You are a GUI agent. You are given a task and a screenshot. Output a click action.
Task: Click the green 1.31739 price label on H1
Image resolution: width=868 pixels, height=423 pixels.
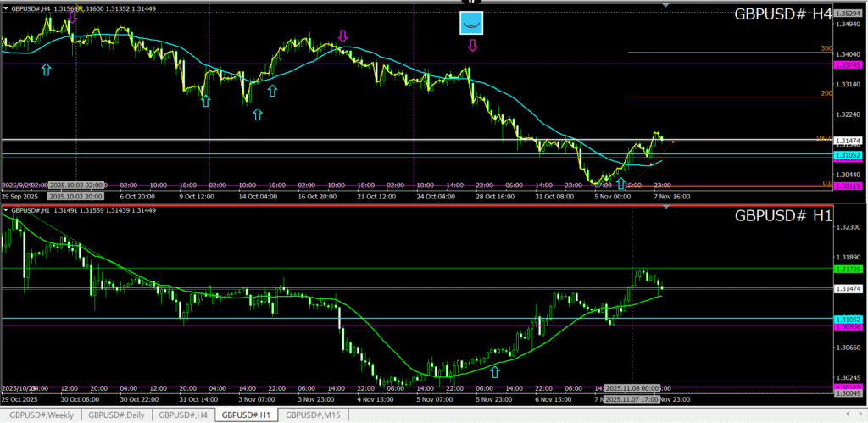pyautogui.click(x=848, y=269)
